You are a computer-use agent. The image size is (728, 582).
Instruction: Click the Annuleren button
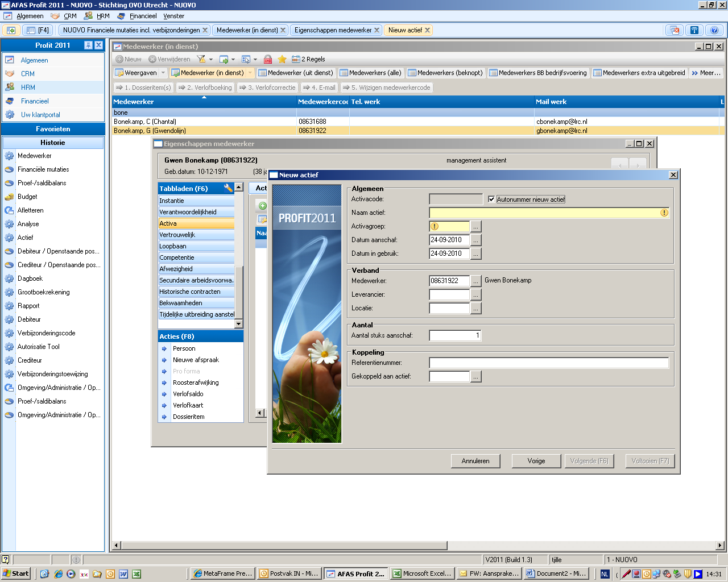point(475,461)
